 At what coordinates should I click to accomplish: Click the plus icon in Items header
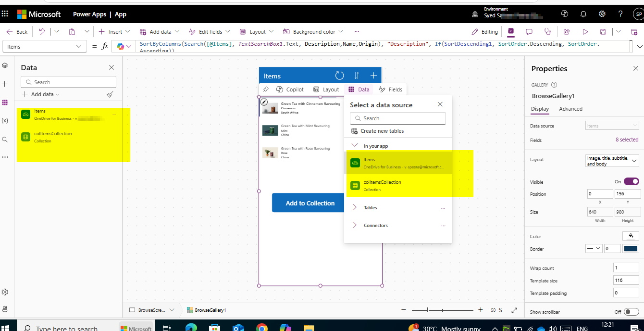tap(373, 76)
